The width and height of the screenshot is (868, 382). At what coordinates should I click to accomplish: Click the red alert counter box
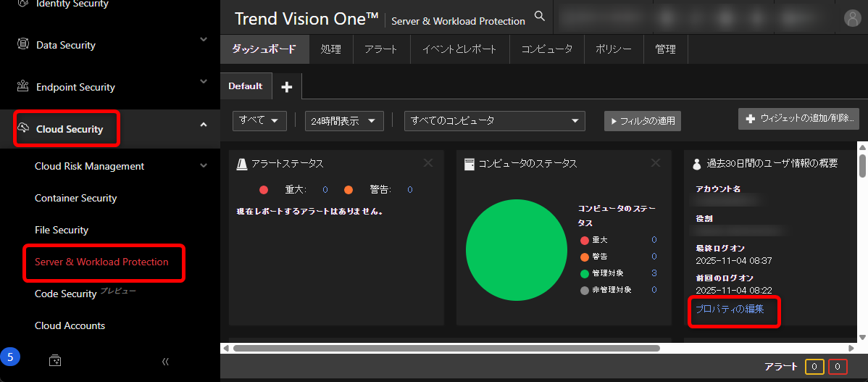click(x=838, y=367)
